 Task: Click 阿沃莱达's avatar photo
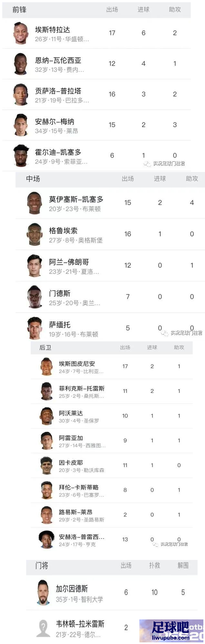tap(47, 416)
